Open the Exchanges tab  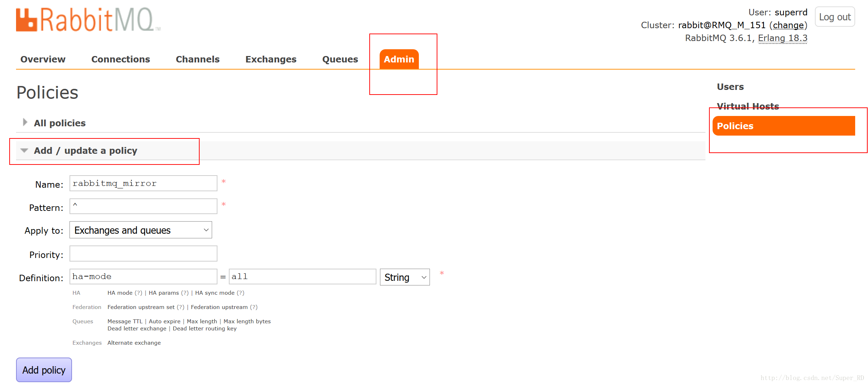[271, 59]
